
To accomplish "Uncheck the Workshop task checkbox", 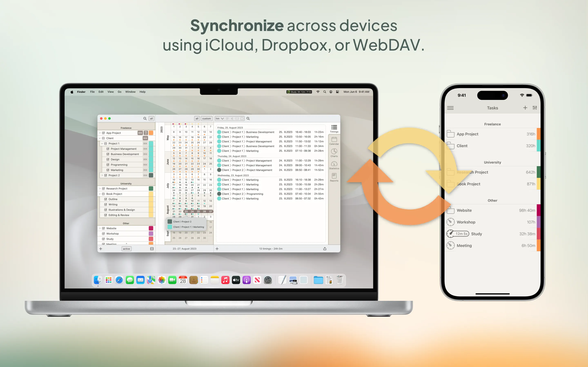I will (x=104, y=233).
